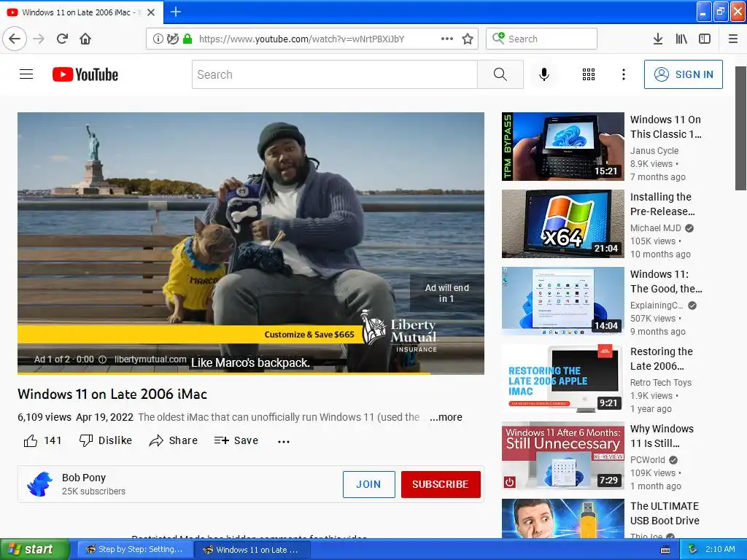747x560 pixels.
Task: Go back to the previous page
Action: point(15,39)
